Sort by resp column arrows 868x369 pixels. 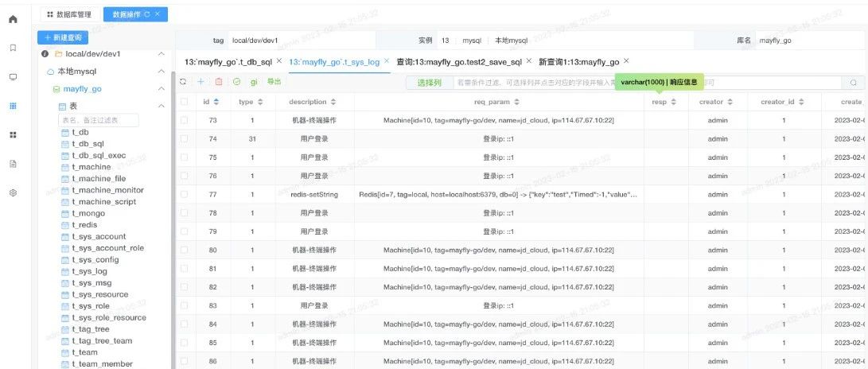coord(674,102)
